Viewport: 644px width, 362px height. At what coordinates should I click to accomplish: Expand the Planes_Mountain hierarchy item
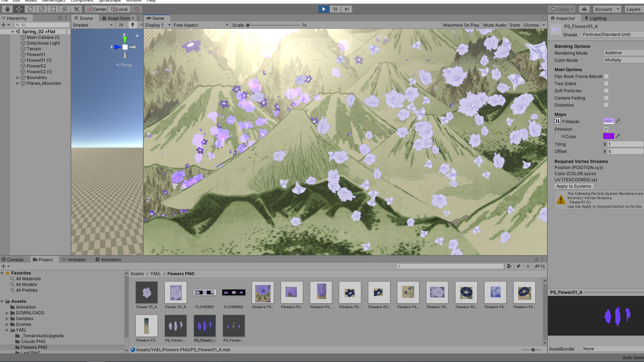(x=18, y=83)
